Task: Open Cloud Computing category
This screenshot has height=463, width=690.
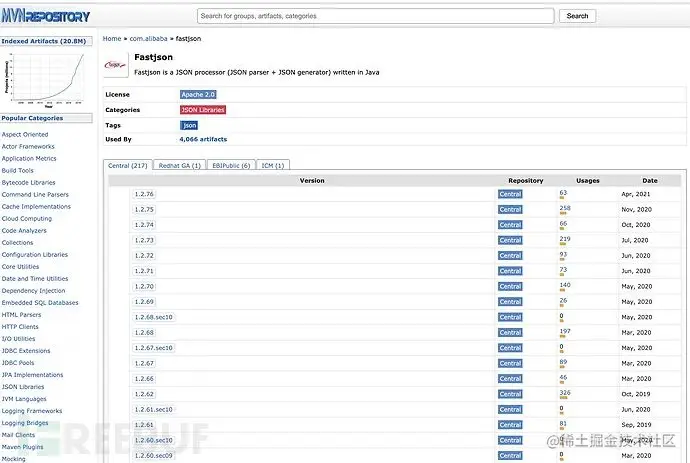Action: (x=27, y=219)
